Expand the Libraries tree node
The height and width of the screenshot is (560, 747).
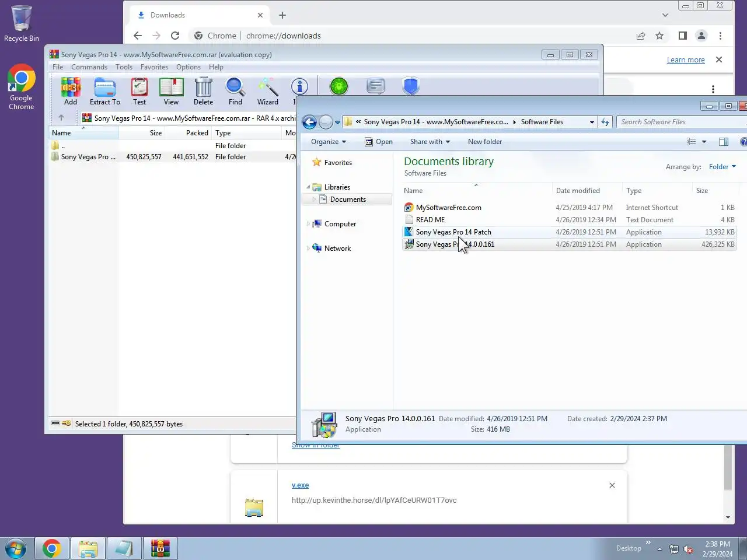click(x=309, y=187)
